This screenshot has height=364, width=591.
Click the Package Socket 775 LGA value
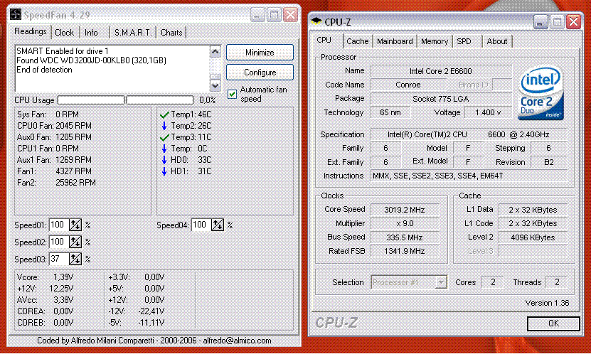[441, 99]
